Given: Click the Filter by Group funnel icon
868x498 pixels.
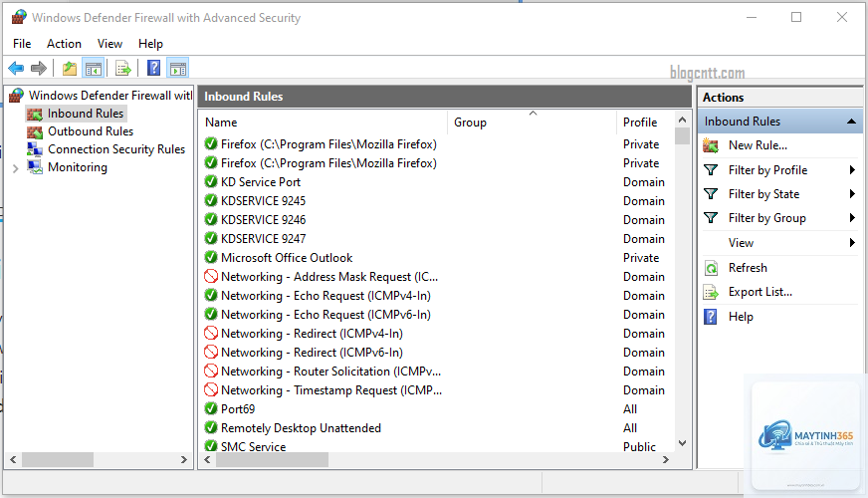Looking at the screenshot, I should (x=711, y=218).
